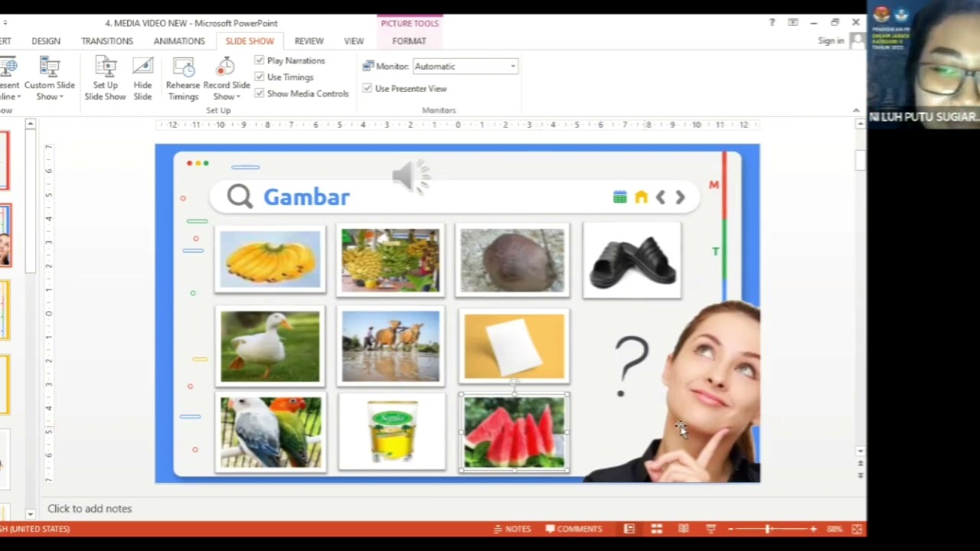Switch to Reading View icon

click(x=684, y=529)
